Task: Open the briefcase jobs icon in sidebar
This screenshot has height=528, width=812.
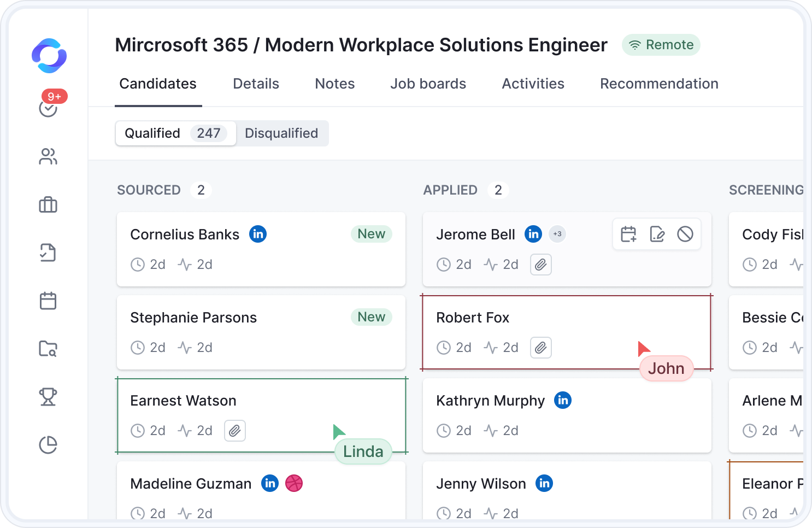Action: 48,205
